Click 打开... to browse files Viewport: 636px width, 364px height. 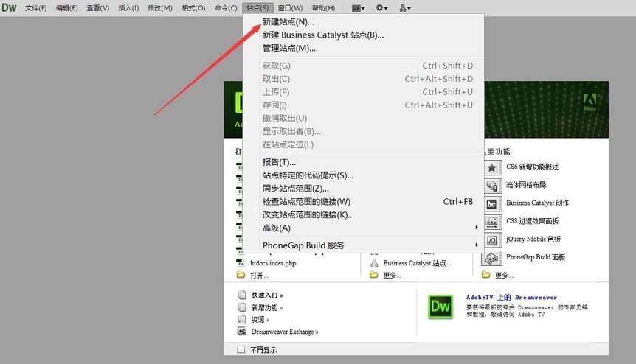pyautogui.click(x=259, y=276)
